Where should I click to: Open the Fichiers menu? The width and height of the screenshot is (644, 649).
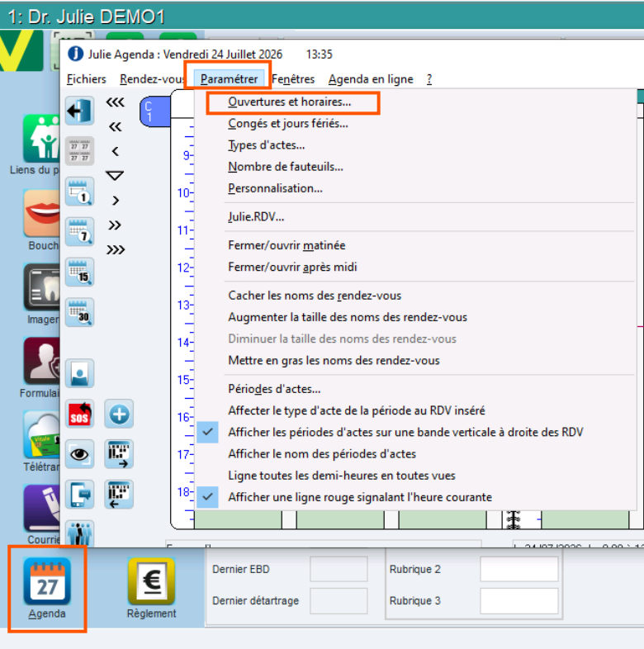87,78
